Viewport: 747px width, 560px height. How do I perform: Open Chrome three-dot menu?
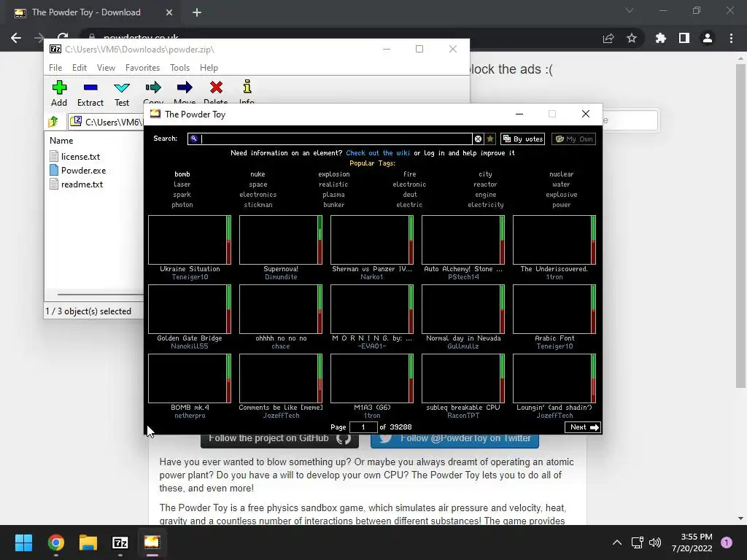click(731, 38)
